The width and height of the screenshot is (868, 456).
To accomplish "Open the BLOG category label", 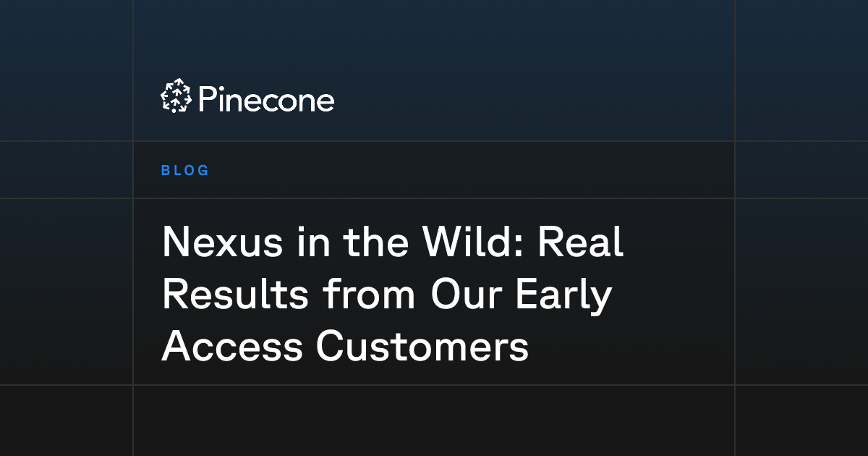I will tap(185, 171).
